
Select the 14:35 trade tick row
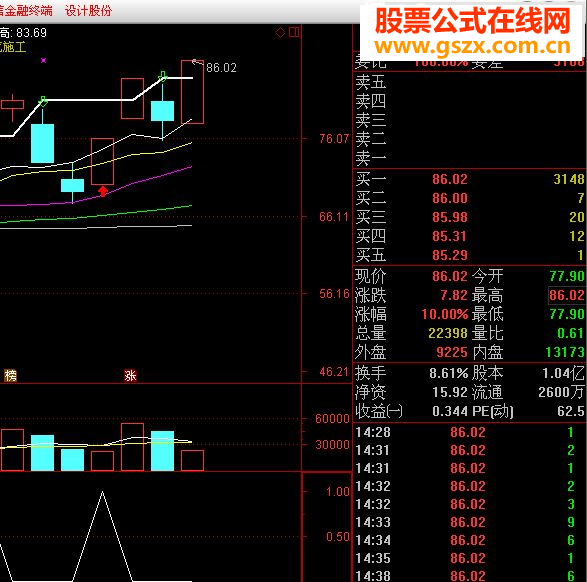click(x=469, y=558)
